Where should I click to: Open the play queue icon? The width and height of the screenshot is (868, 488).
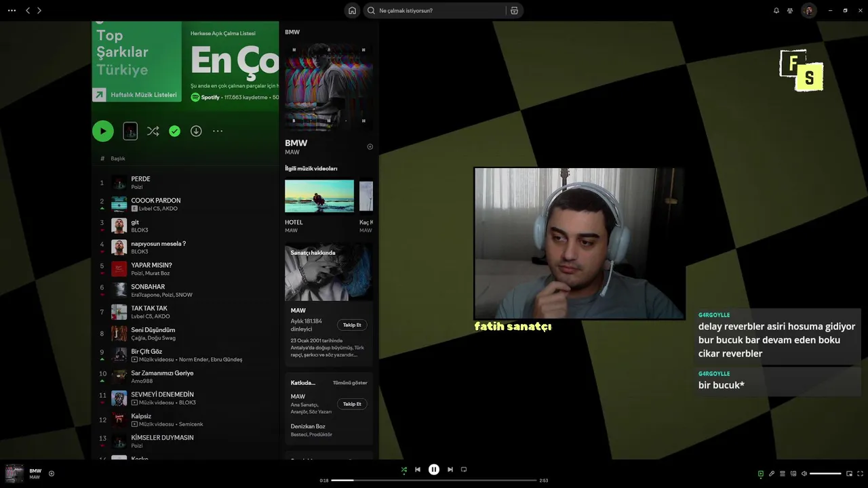[x=783, y=474]
